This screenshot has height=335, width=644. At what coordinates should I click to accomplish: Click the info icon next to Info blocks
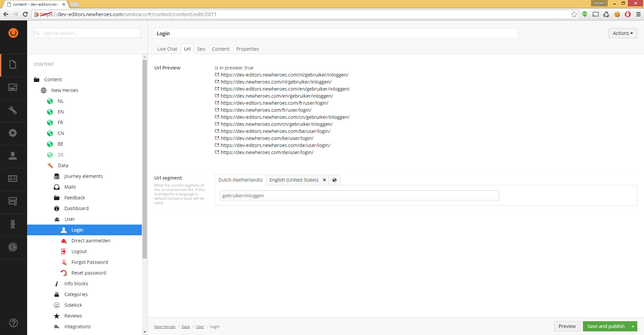57,284
